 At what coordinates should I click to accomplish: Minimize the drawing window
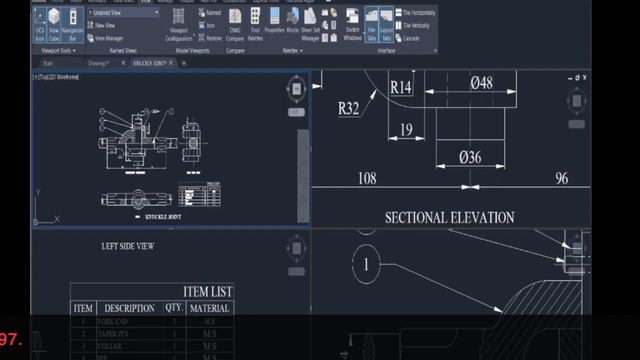570,78
